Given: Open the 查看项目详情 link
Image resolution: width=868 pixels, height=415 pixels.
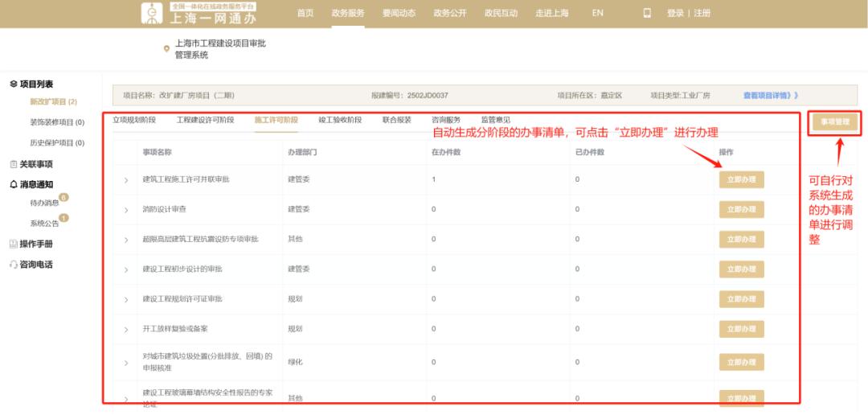Looking at the screenshot, I should point(770,95).
